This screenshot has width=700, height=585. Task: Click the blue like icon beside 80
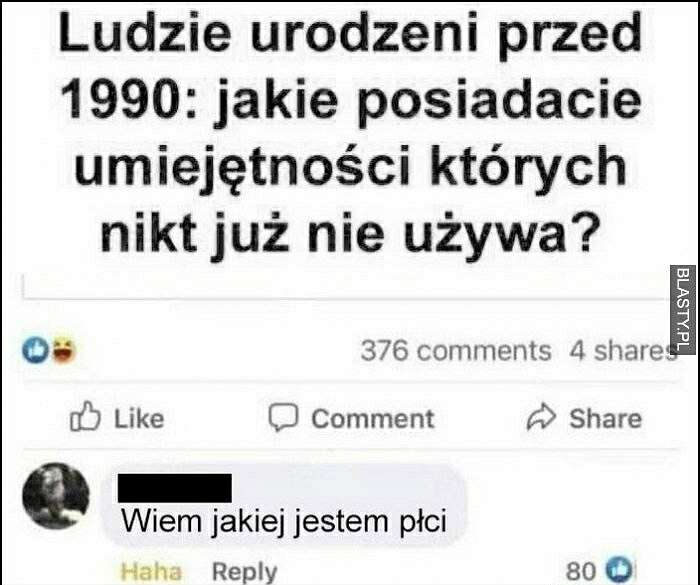click(619, 570)
